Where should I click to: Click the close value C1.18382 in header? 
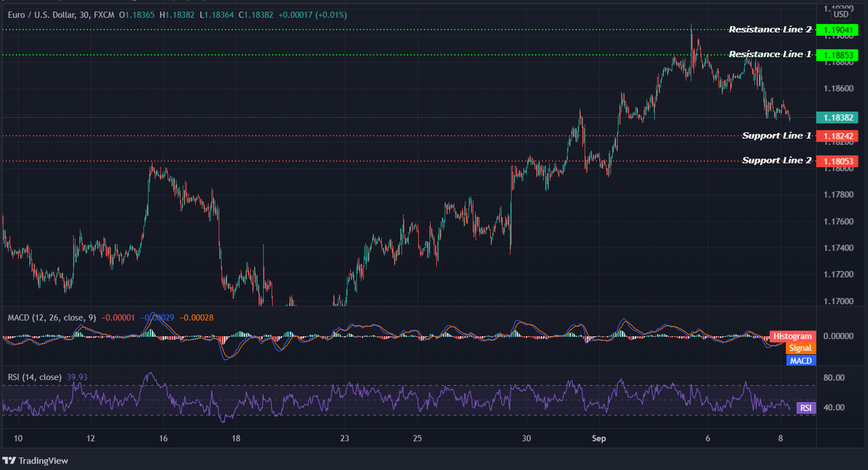(x=256, y=15)
